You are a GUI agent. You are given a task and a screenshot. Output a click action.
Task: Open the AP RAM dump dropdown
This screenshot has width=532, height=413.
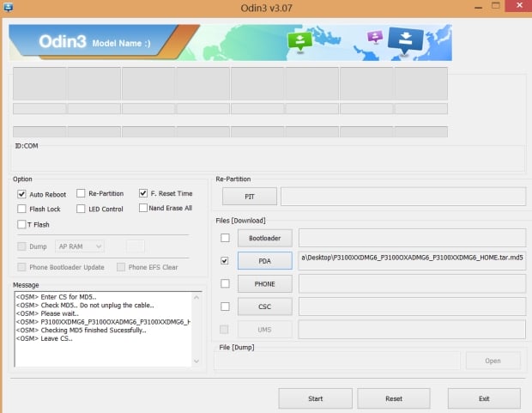[x=80, y=246]
